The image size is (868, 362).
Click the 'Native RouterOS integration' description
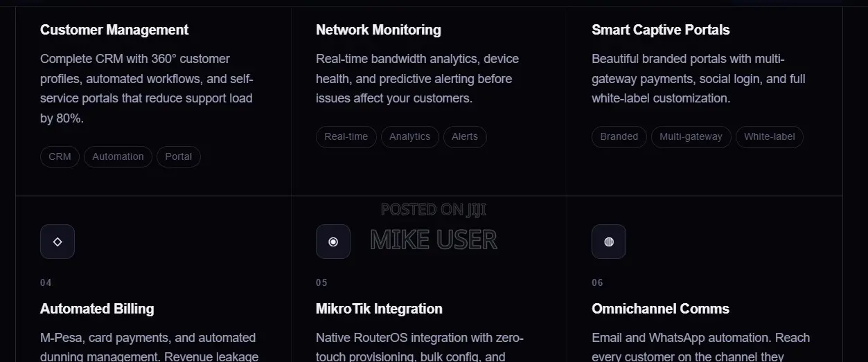420,348
